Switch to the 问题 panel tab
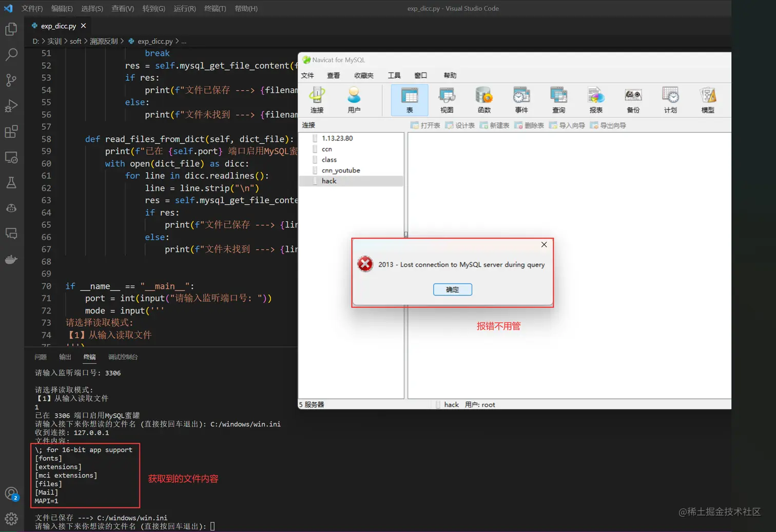Image resolution: width=776 pixels, height=532 pixels. point(41,357)
